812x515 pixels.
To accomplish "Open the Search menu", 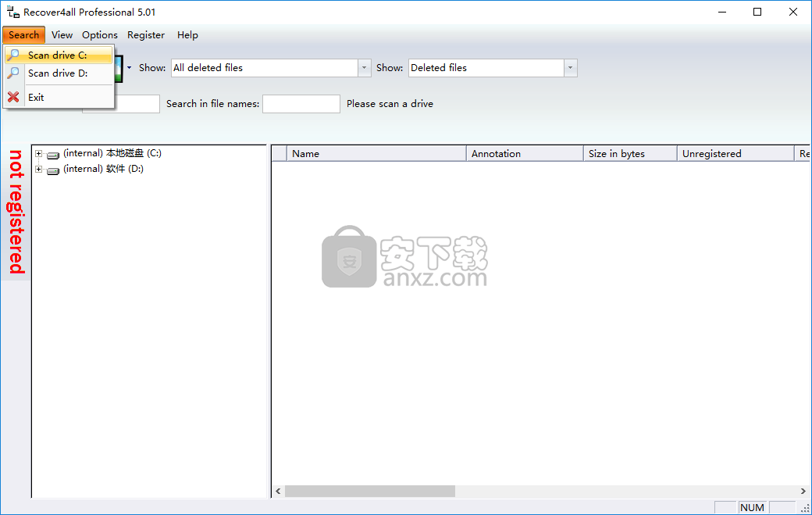I will point(24,34).
